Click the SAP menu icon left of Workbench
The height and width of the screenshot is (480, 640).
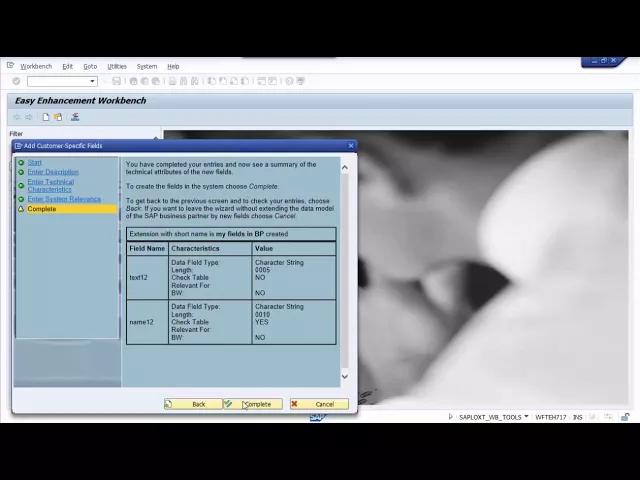click(11, 65)
